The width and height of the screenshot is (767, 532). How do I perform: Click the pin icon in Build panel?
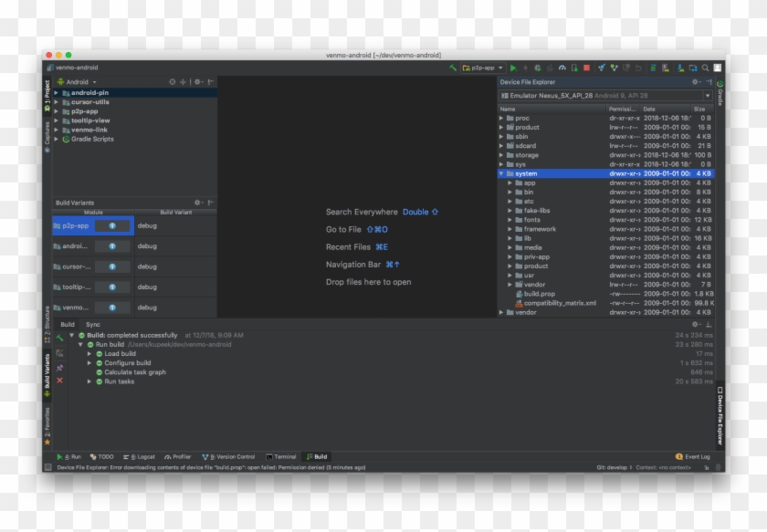59,367
